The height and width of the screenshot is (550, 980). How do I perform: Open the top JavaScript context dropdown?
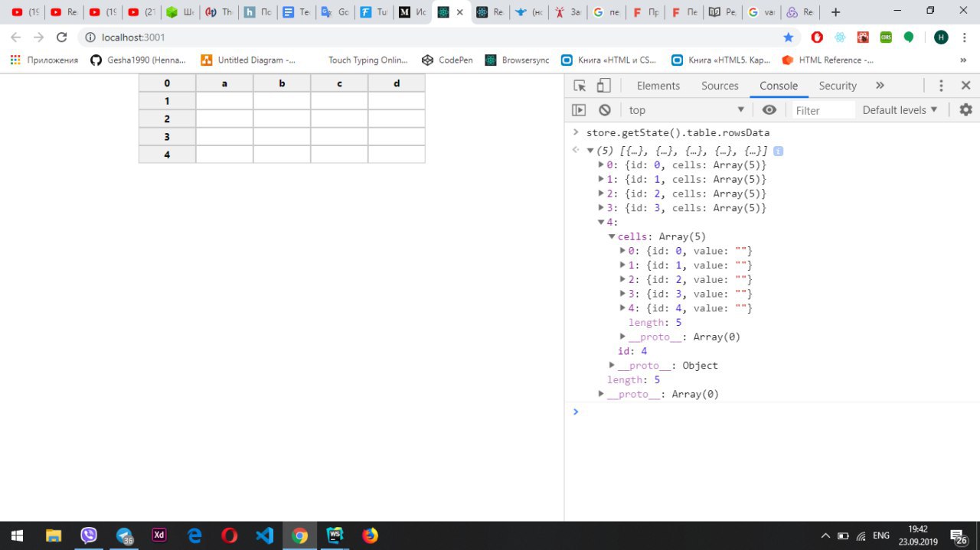point(686,110)
